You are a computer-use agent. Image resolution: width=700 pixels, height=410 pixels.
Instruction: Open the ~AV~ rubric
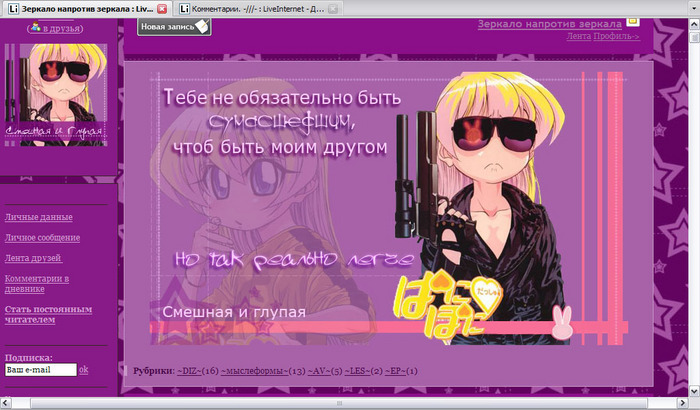320,371
